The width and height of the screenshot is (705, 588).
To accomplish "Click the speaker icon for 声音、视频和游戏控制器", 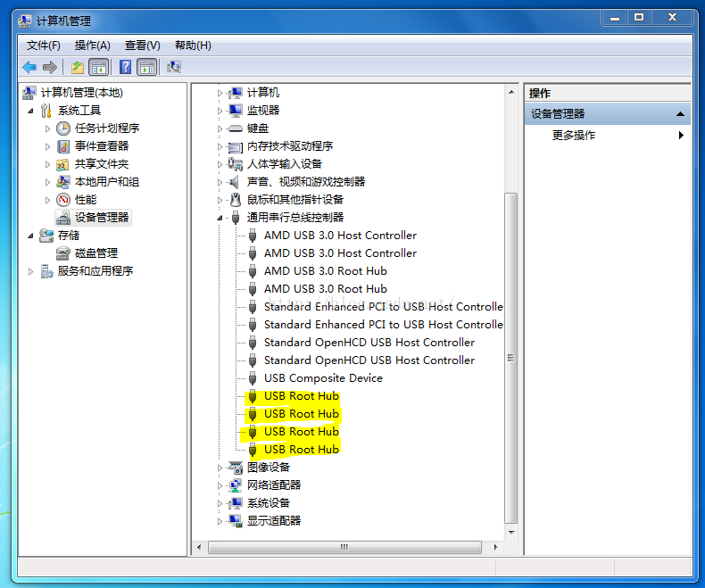I will tap(234, 182).
